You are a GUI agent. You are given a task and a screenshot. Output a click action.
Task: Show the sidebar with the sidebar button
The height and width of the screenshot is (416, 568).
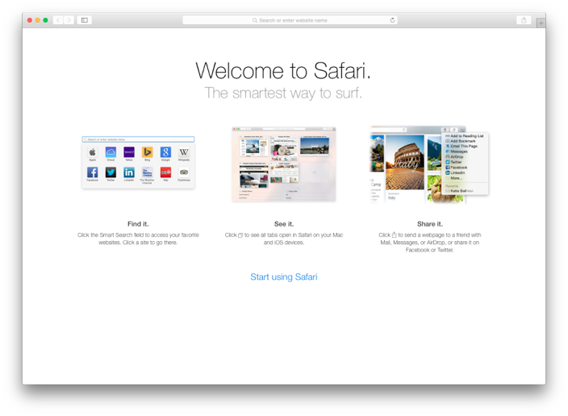tap(84, 20)
